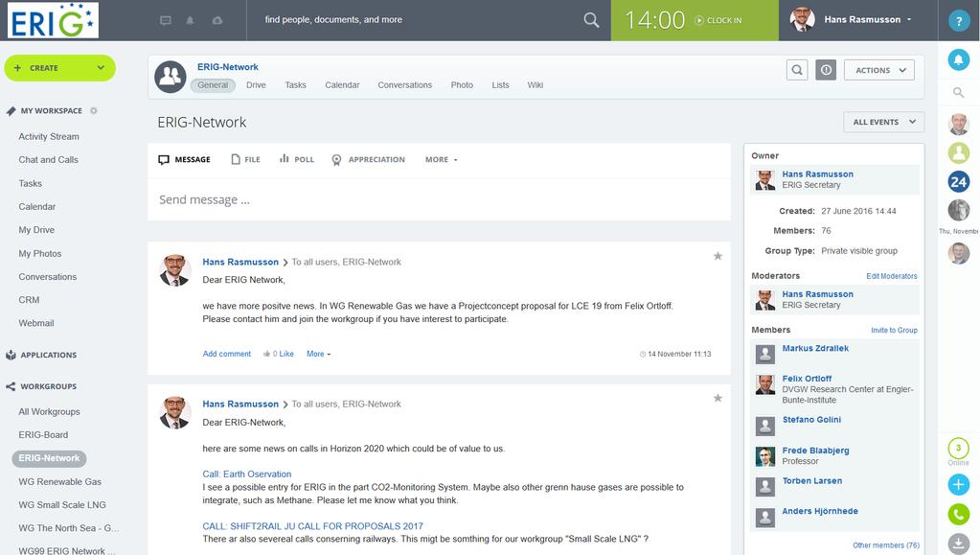Image resolution: width=980 pixels, height=555 pixels.
Task: Open Markus Zdrallek member profile
Action: point(815,349)
